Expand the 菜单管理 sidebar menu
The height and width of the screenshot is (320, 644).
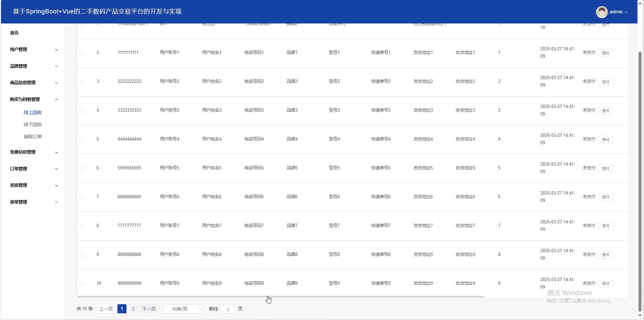[x=34, y=202]
